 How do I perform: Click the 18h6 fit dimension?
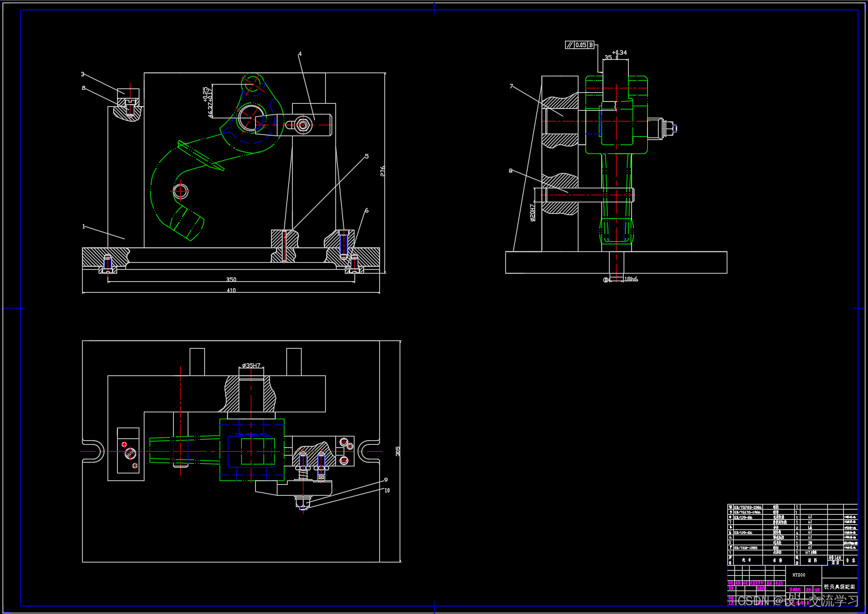[631, 279]
